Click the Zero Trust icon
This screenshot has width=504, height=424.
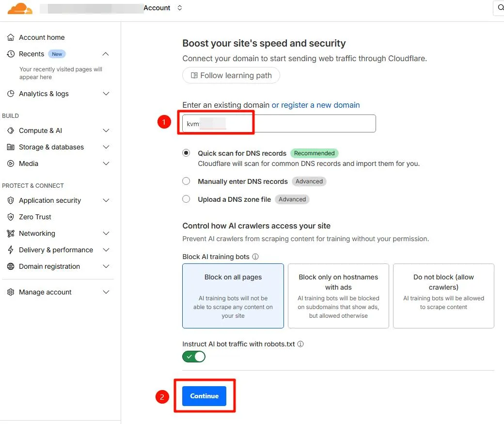click(x=11, y=217)
